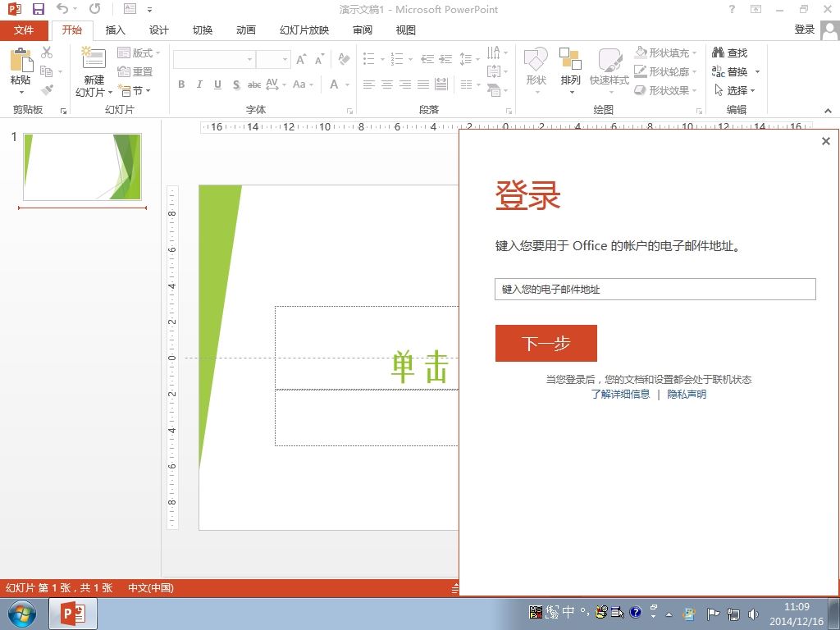Open the Arrange menu
This screenshot has width=840, height=630.
571,71
